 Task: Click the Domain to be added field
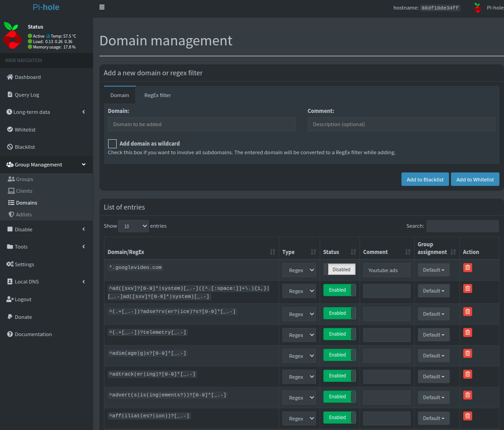tap(202, 124)
